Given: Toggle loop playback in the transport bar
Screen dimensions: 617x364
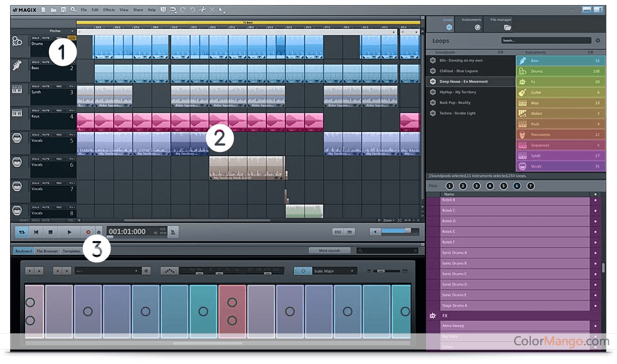Looking at the screenshot, I should [21, 232].
